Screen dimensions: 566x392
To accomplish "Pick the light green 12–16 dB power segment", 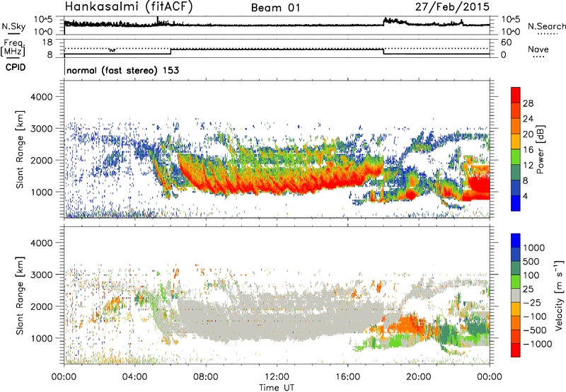I will point(516,157).
